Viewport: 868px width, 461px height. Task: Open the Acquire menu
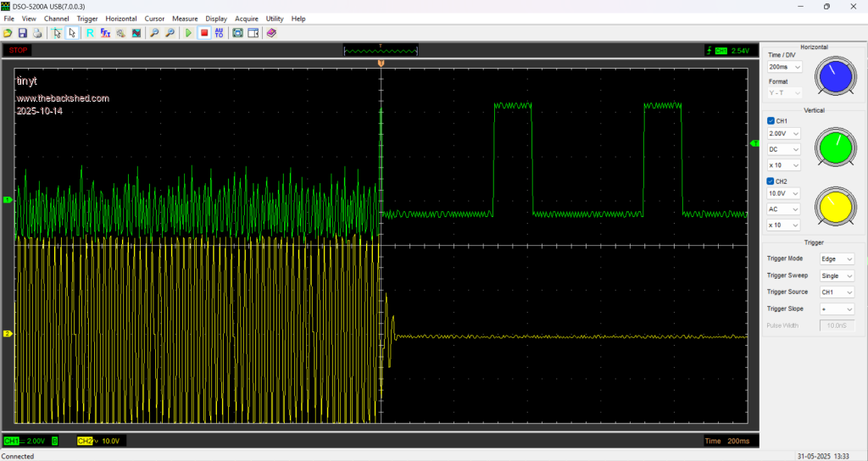pyautogui.click(x=247, y=18)
